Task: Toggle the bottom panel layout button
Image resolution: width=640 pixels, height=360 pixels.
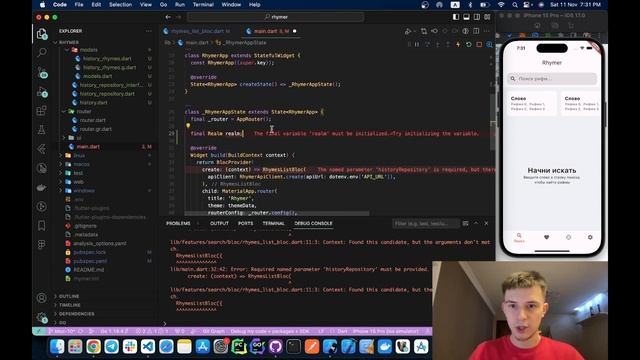Action: point(467,17)
